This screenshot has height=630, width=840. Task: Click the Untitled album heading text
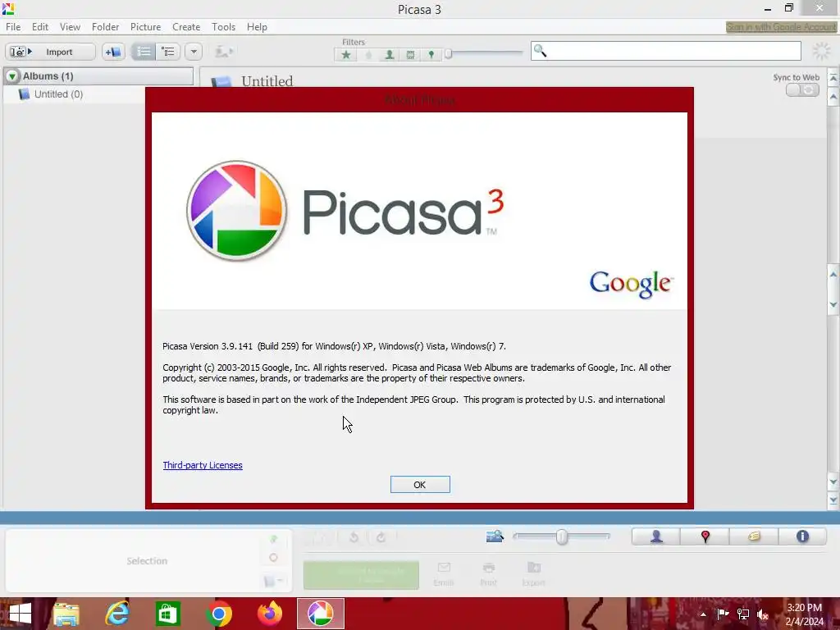[267, 81]
